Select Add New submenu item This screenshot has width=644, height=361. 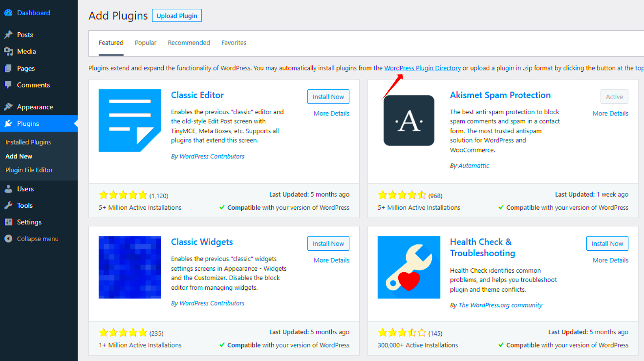point(19,156)
